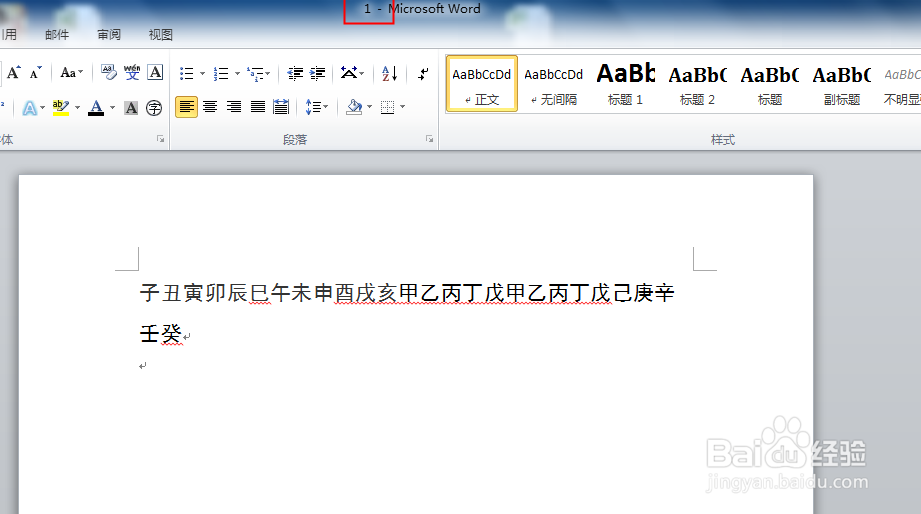The image size is (921, 514).
Task: Open the Font dialog launcher
Action: point(160,139)
